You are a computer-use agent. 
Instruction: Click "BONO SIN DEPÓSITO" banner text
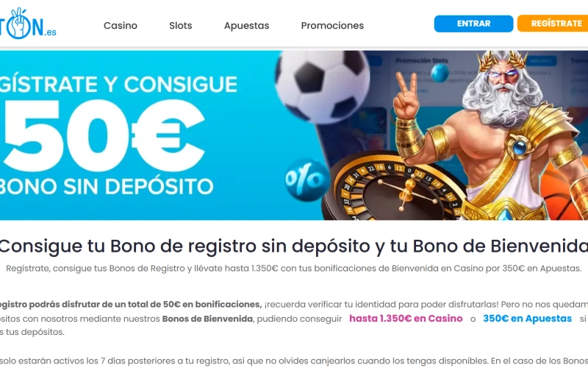[x=107, y=187]
